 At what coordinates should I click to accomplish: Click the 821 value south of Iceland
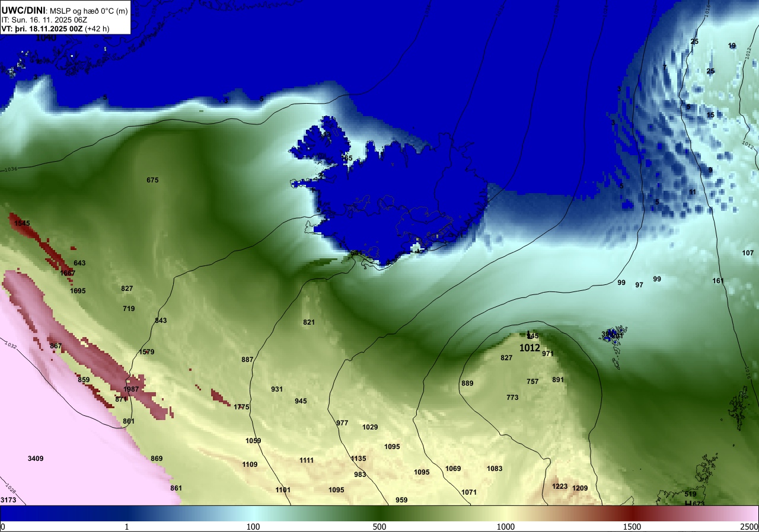tap(309, 322)
